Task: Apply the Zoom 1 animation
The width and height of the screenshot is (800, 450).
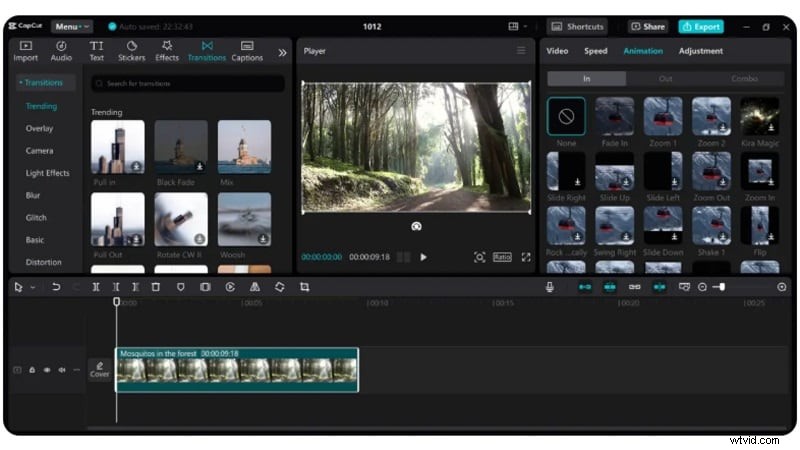Action: point(663,117)
